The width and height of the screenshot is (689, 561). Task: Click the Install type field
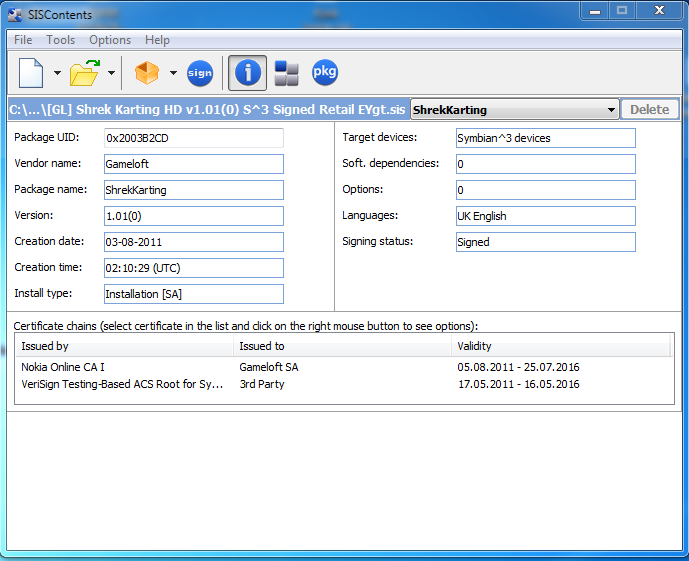coord(194,293)
